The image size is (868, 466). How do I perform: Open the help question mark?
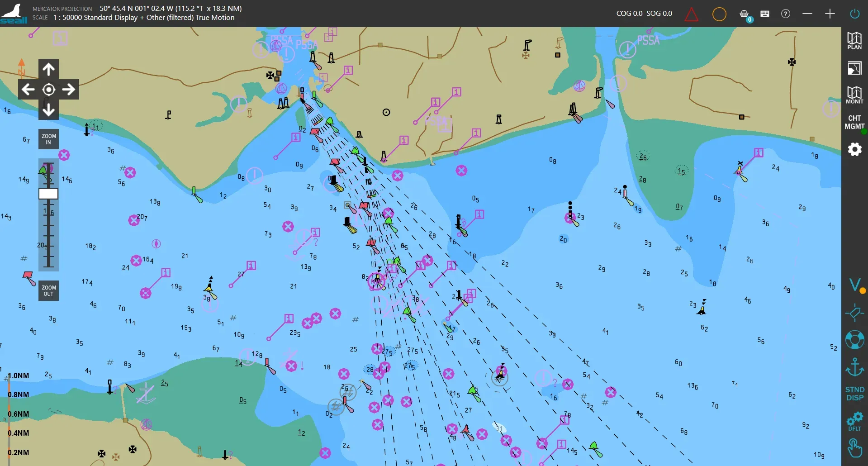(x=786, y=14)
